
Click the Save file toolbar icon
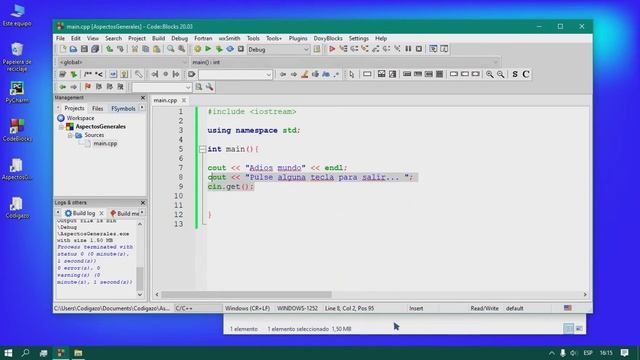[x=84, y=49]
